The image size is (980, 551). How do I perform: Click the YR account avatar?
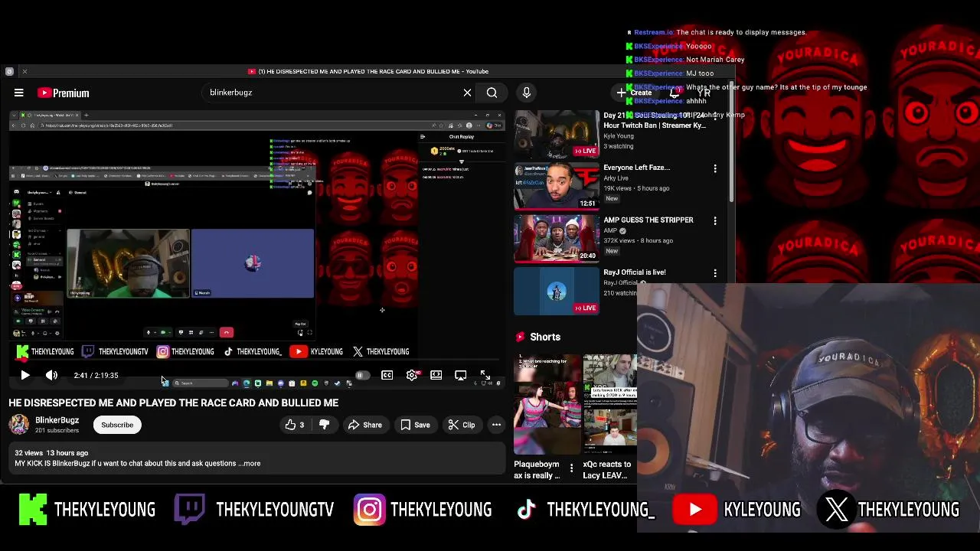click(x=704, y=93)
